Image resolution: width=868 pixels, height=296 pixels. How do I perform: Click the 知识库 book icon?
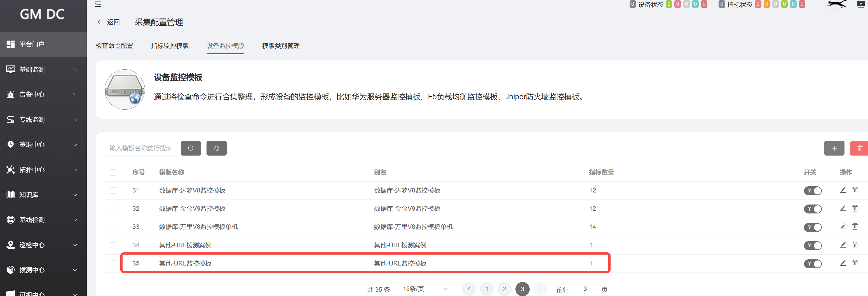pos(10,195)
